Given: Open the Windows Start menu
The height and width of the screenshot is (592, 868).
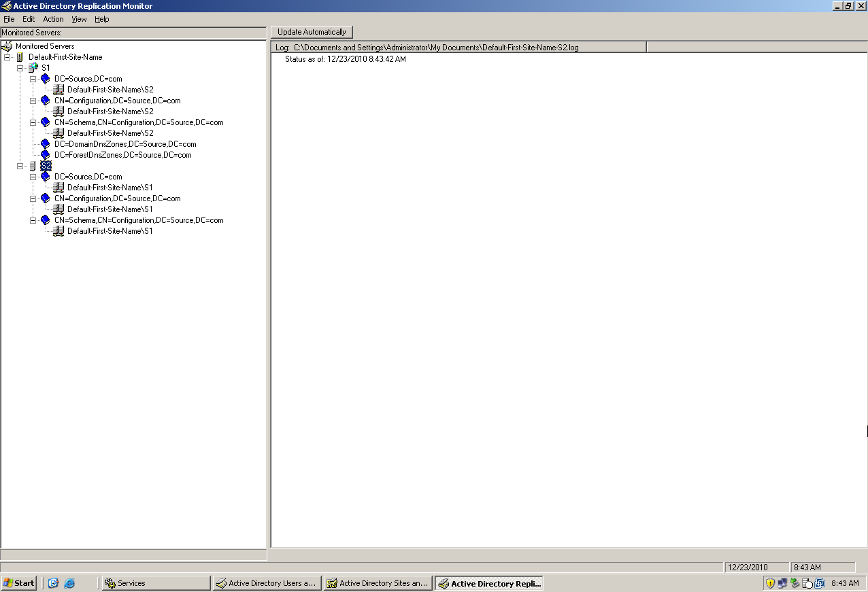Looking at the screenshot, I should point(19,583).
